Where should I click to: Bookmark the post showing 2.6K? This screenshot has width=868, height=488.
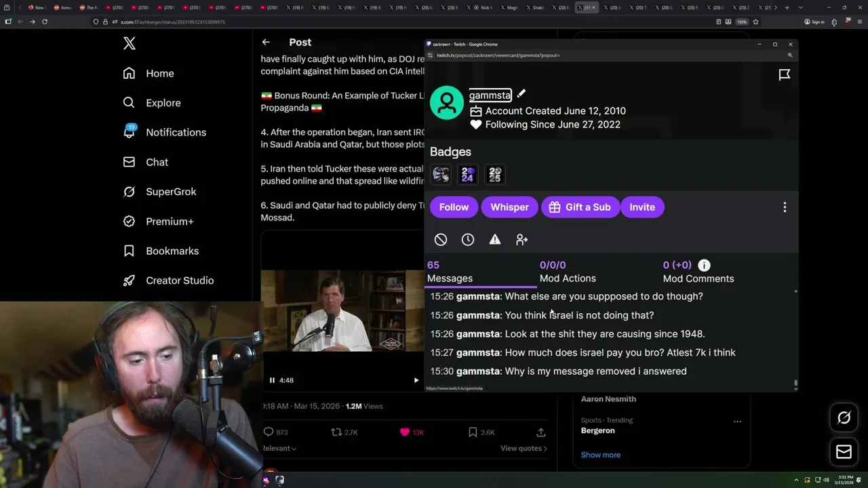[x=473, y=432]
